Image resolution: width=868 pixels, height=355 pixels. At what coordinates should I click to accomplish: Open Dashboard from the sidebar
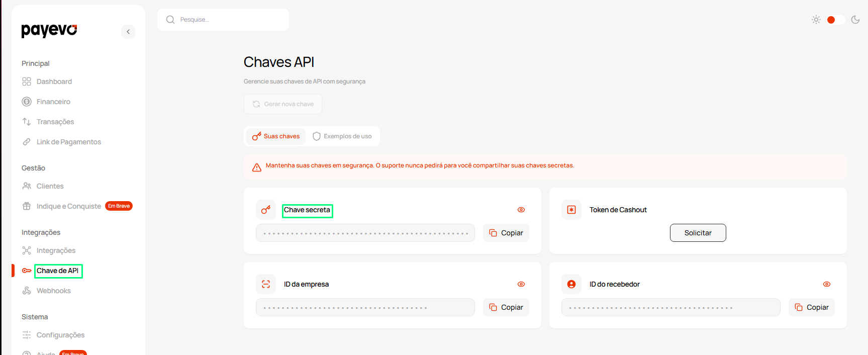pos(54,81)
